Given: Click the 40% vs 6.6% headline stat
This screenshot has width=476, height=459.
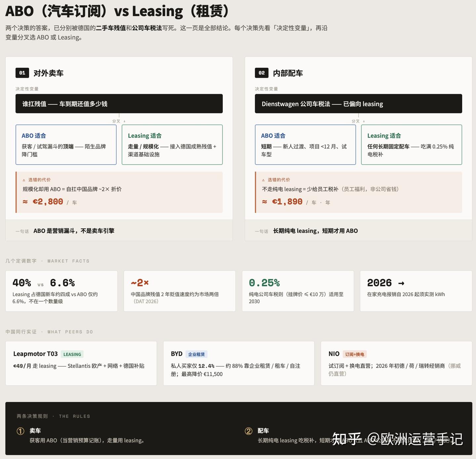Looking at the screenshot, I should pos(44,283).
